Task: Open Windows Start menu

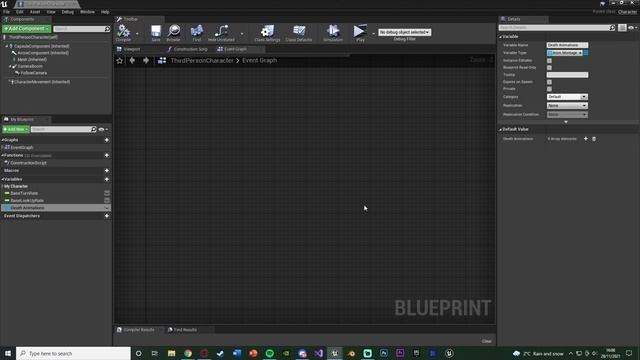Action: tap(8, 353)
